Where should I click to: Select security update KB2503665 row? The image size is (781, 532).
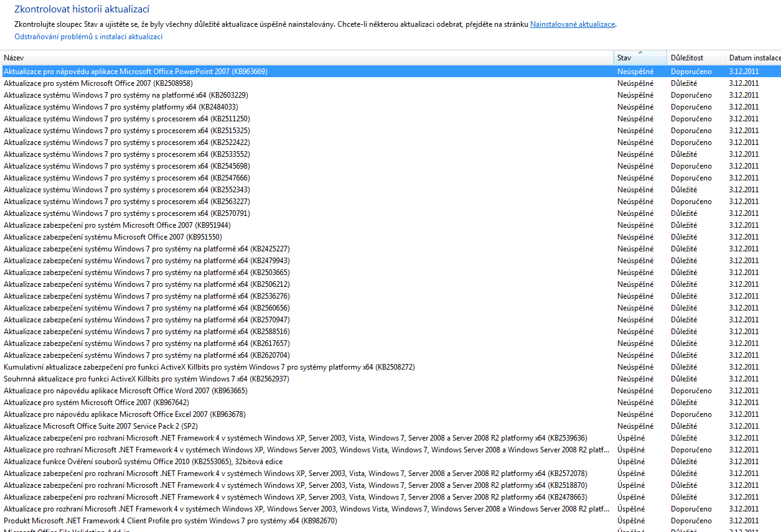click(390, 273)
